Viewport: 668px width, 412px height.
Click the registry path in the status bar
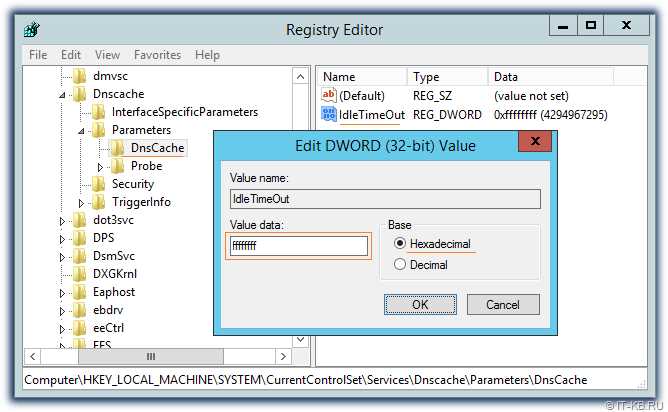point(305,380)
